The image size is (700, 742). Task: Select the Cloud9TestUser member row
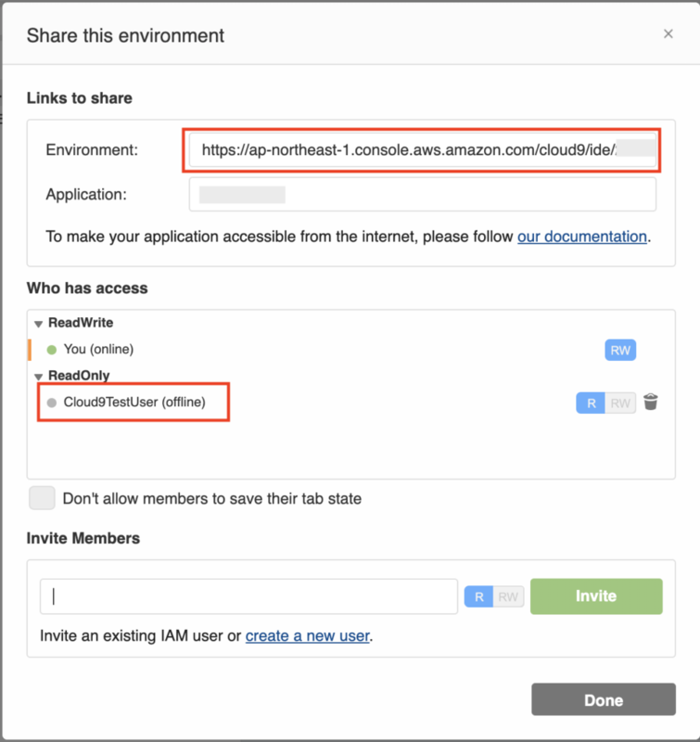click(134, 403)
